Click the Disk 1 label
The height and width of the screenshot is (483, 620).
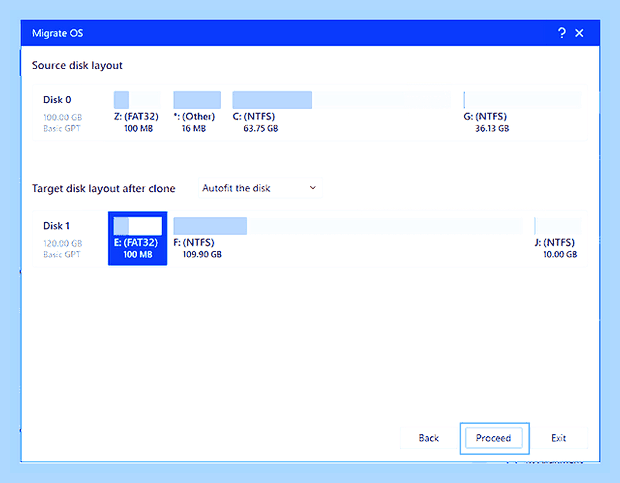click(56, 226)
